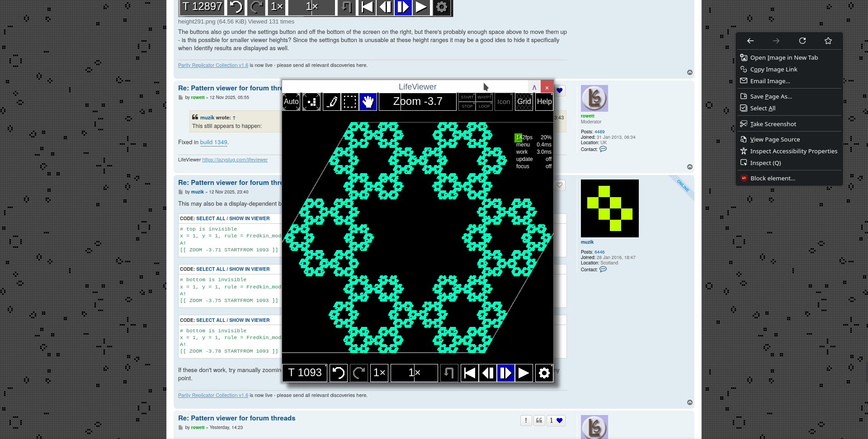Click the fit pattern to window icon
The width and height of the screenshot is (868, 439).
click(311, 102)
